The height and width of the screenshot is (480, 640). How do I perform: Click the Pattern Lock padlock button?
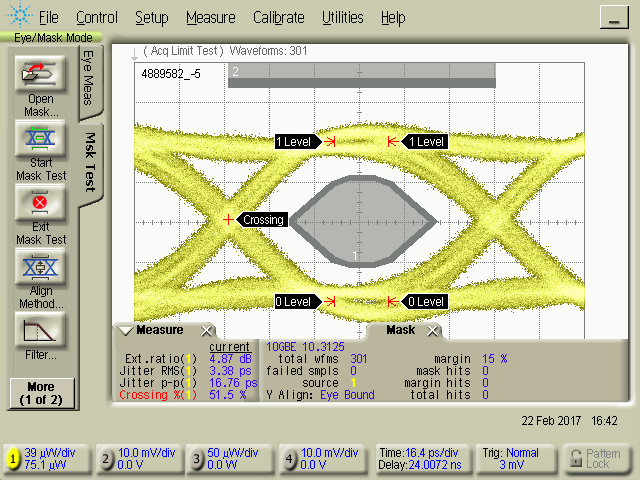[x=599, y=459]
